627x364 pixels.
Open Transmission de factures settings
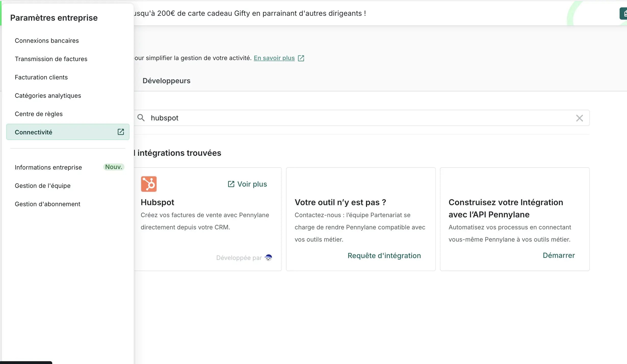51,59
